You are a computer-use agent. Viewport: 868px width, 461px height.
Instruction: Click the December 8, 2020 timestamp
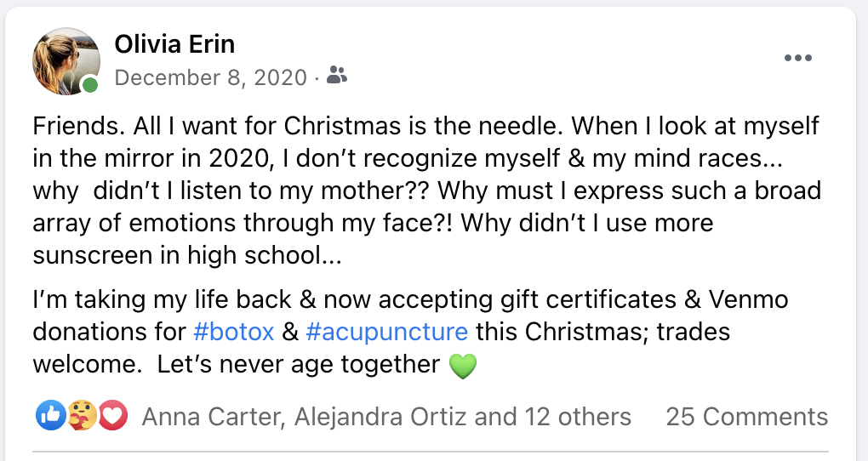point(210,78)
